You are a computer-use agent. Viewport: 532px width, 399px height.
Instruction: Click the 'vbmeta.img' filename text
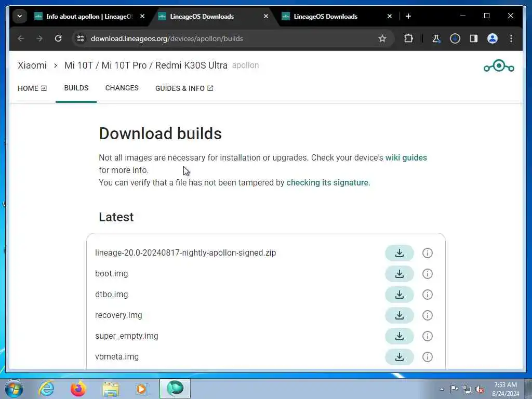pos(117,357)
